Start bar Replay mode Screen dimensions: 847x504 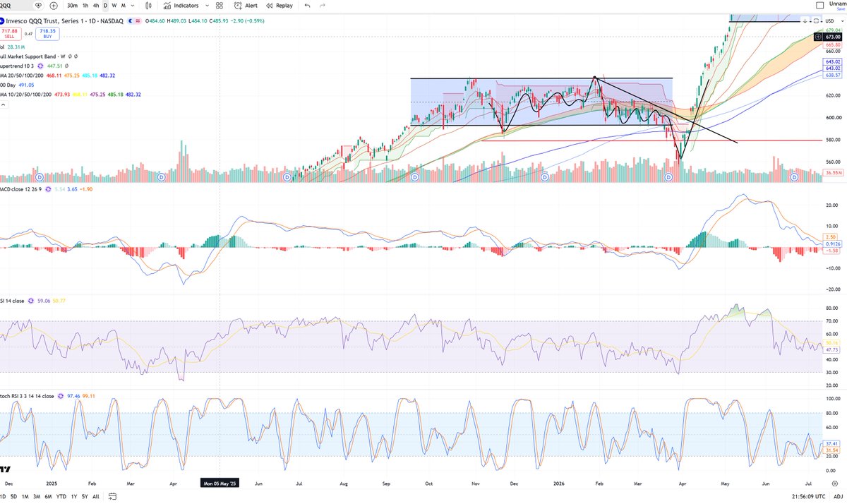pos(280,6)
